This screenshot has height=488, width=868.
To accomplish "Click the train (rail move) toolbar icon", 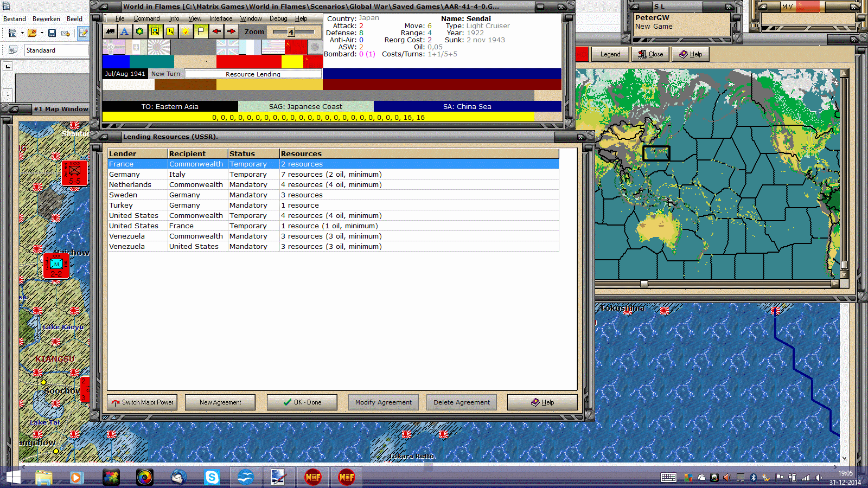I will pyautogui.click(x=110, y=31).
